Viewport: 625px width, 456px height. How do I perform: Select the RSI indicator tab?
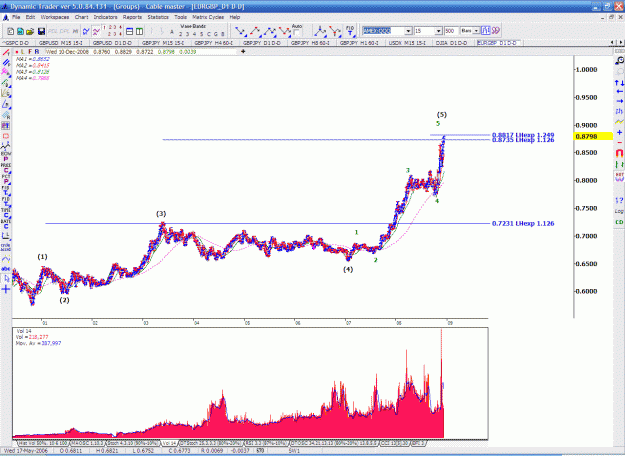tap(266, 443)
